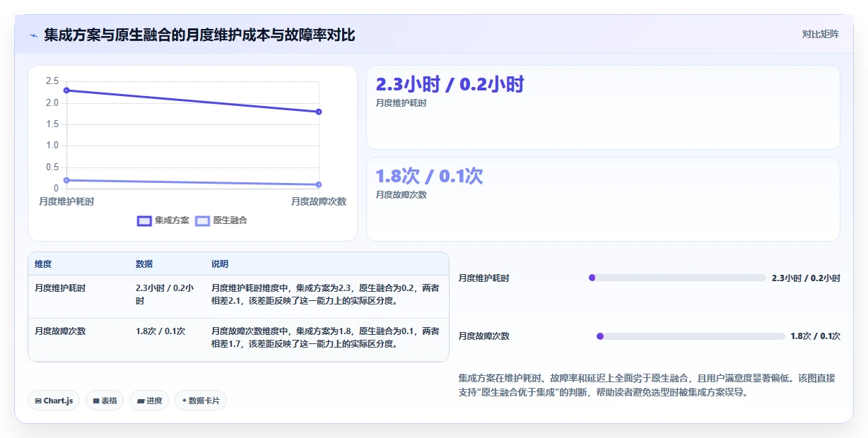Click the progress value 1.8次 / 0.1次
The image size is (868, 438).
[816, 336]
